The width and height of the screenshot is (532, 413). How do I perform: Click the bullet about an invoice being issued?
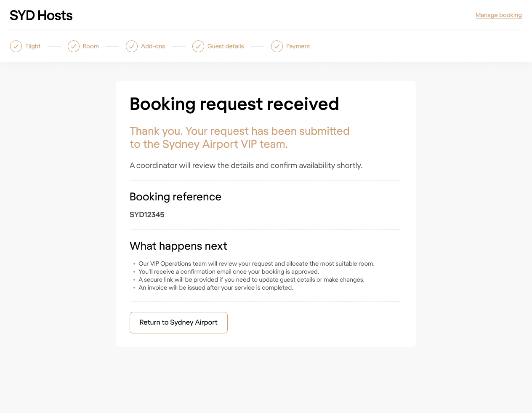(215, 288)
